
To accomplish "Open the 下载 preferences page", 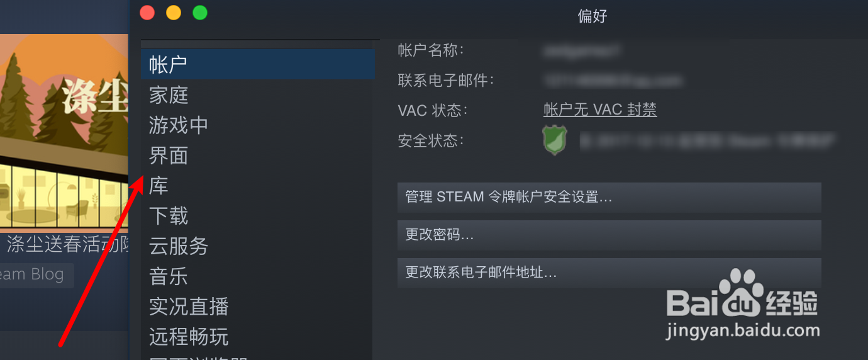I will click(x=258, y=216).
